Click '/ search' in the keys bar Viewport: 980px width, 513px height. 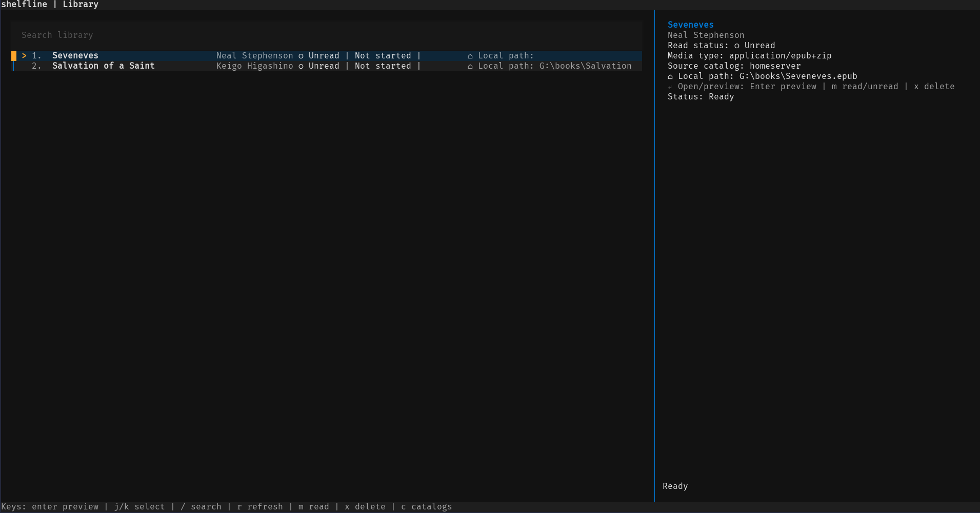click(201, 506)
